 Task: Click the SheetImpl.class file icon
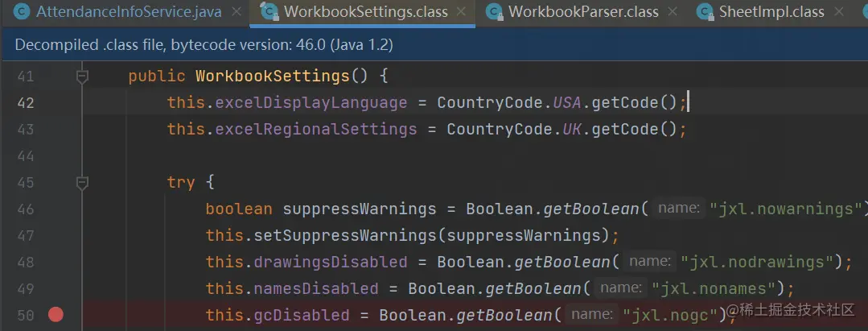coord(705,11)
